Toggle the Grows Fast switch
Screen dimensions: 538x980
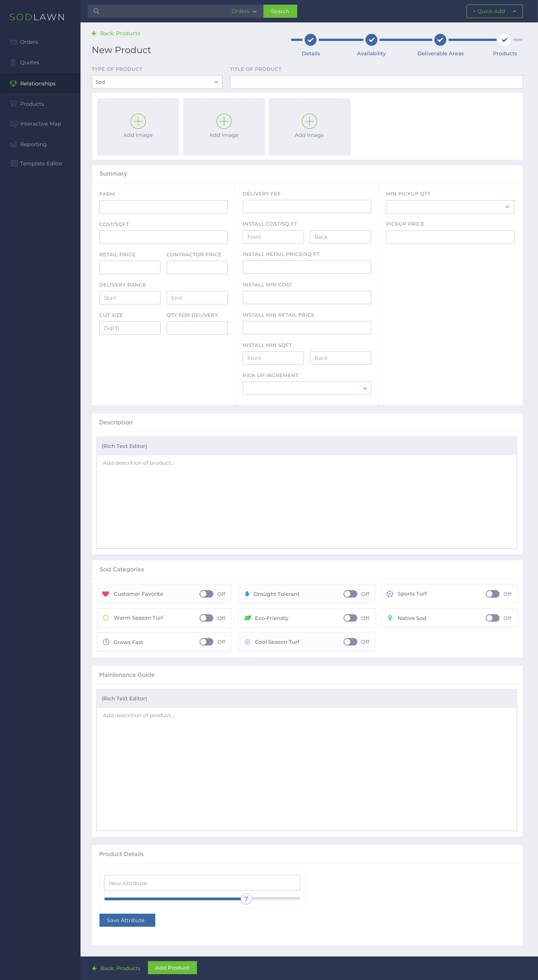[x=206, y=642]
